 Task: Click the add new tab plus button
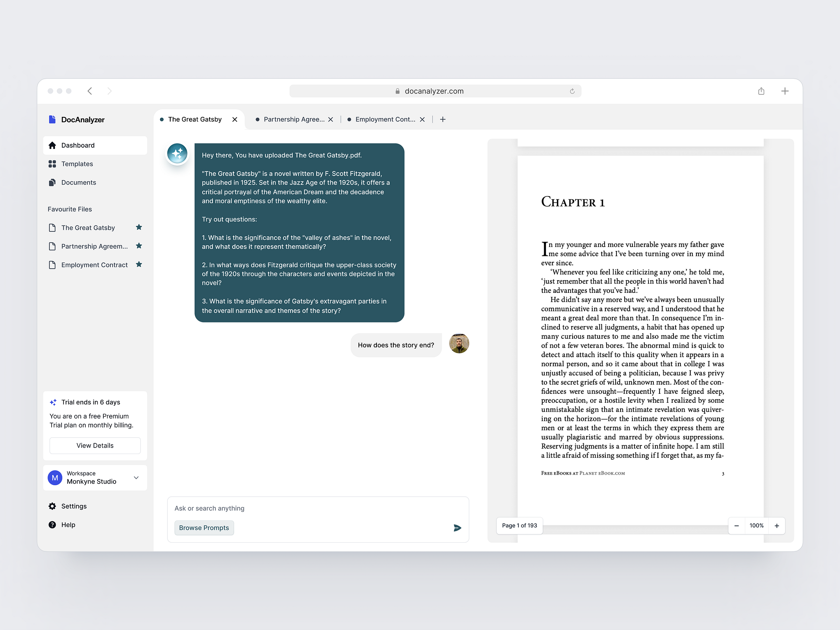click(x=443, y=119)
